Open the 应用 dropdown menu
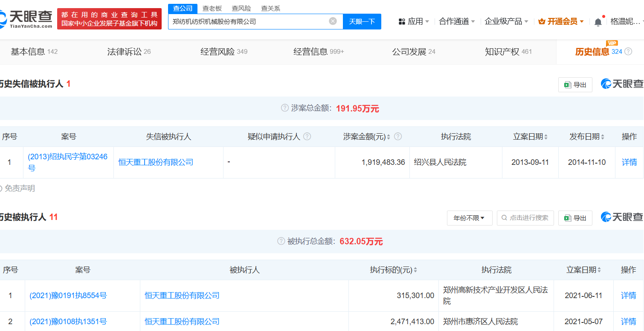Screen dimensions: 644x331 [x=414, y=21]
